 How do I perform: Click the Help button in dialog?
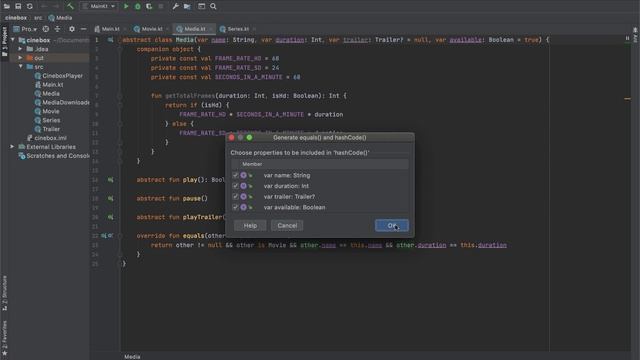(x=250, y=225)
